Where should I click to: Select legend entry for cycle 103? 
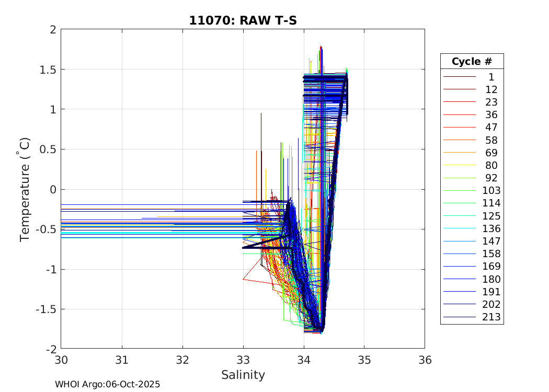click(491, 191)
